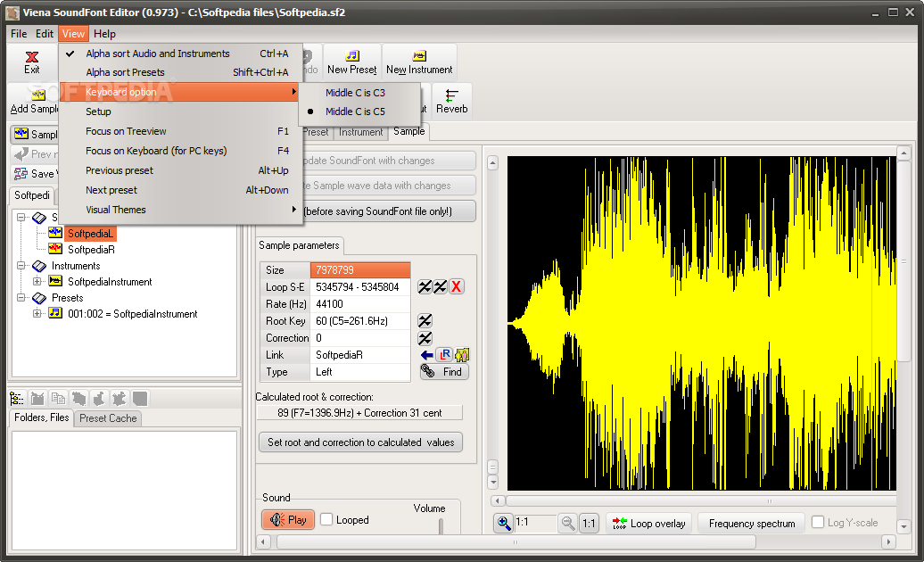Open the File menu

tap(19, 34)
